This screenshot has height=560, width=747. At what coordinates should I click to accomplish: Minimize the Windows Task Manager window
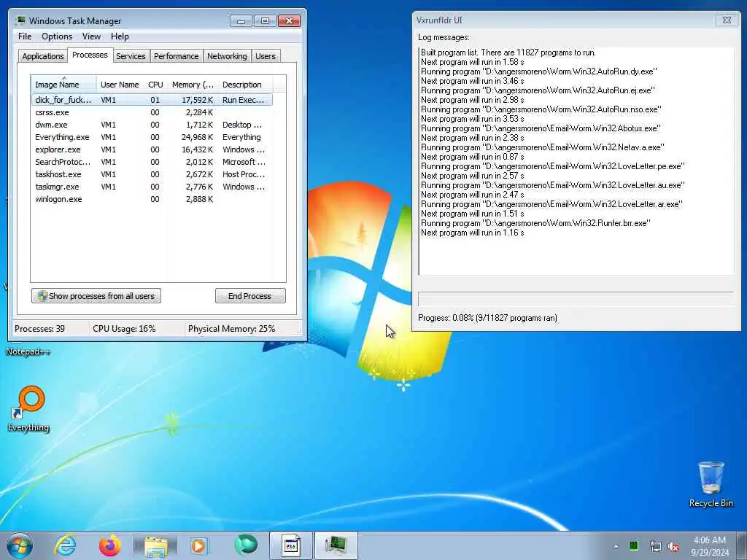[x=241, y=21]
